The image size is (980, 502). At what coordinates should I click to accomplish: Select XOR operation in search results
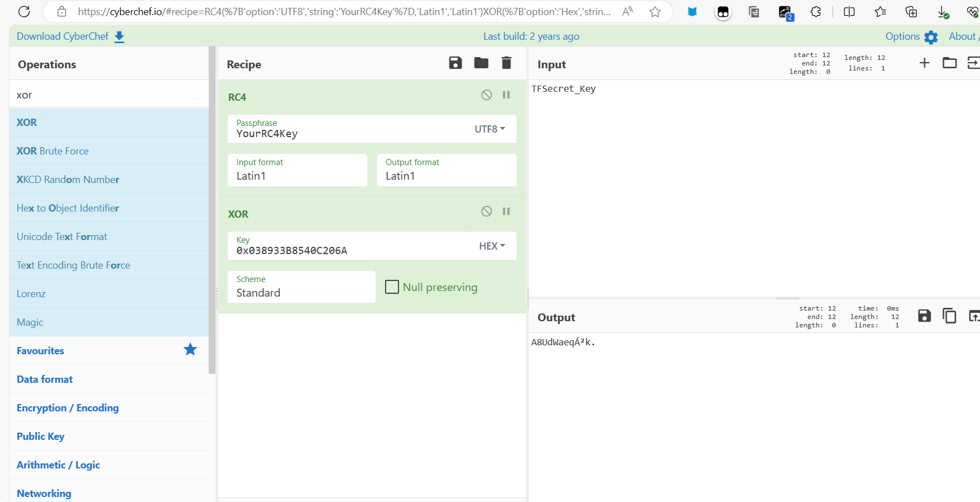(x=109, y=122)
